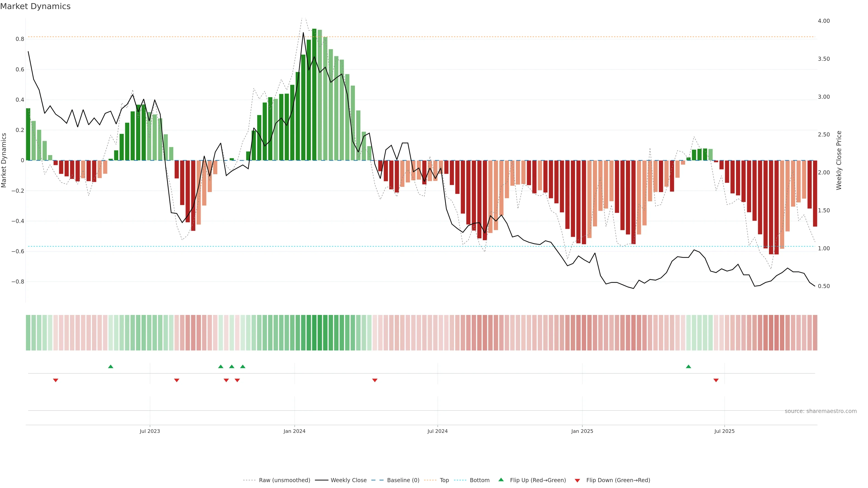The image size is (868, 488).
Task: Click the red flip-down marker just after Jul 2023
Action: pyautogui.click(x=177, y=380)
